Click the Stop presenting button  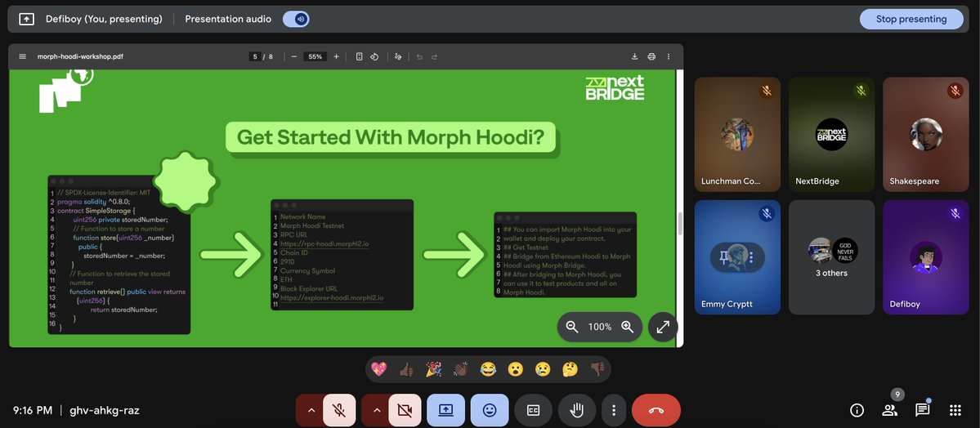point(911,19)
